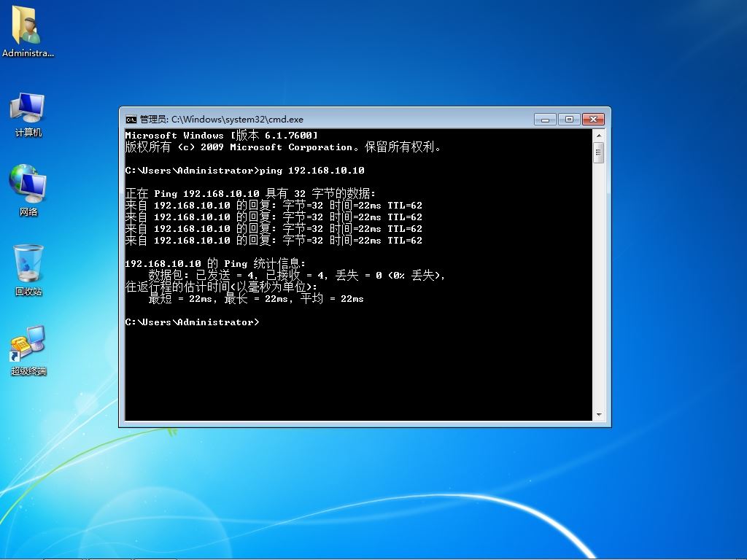Click the '版权所有 (c) 2009 Microsoft' line
Viewport: 747px width, 560px height.
click(284, 147)
